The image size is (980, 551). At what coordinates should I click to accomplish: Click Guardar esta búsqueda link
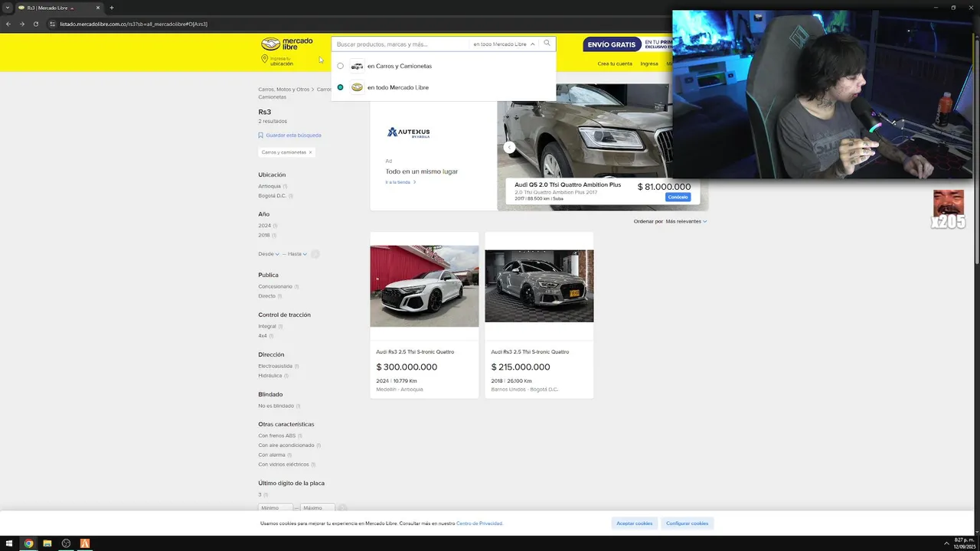click(293, 135)
